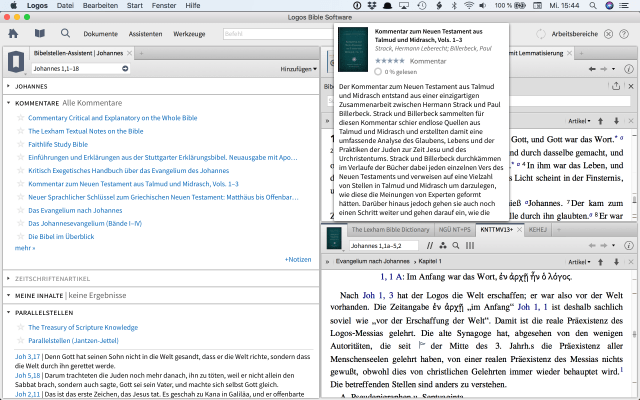The height and width of the screenshot is (400, 640).
Task: Star the Faithlife Study Bible commentary
Action: point(20,144)
